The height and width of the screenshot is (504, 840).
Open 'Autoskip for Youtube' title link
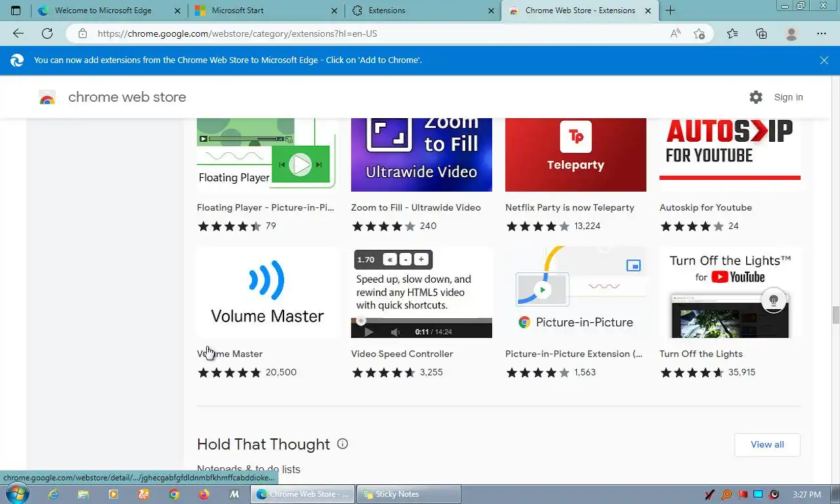point(705,207)
